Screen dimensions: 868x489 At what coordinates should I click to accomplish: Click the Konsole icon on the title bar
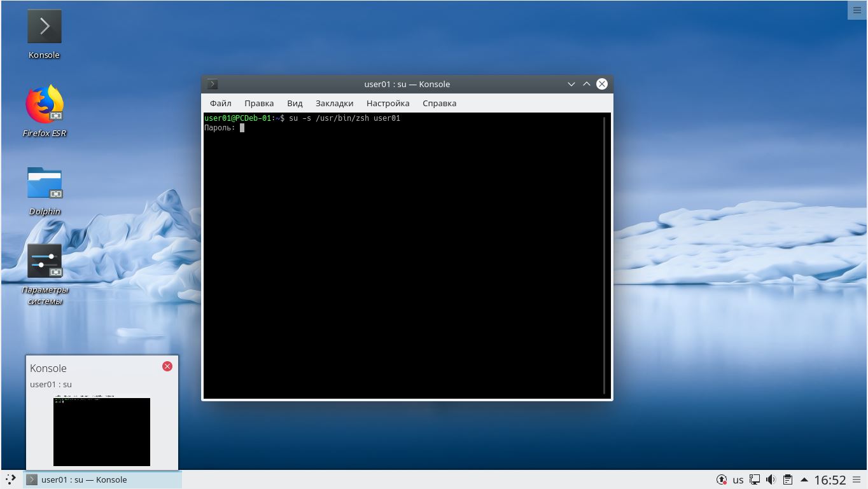coord(211,83)
